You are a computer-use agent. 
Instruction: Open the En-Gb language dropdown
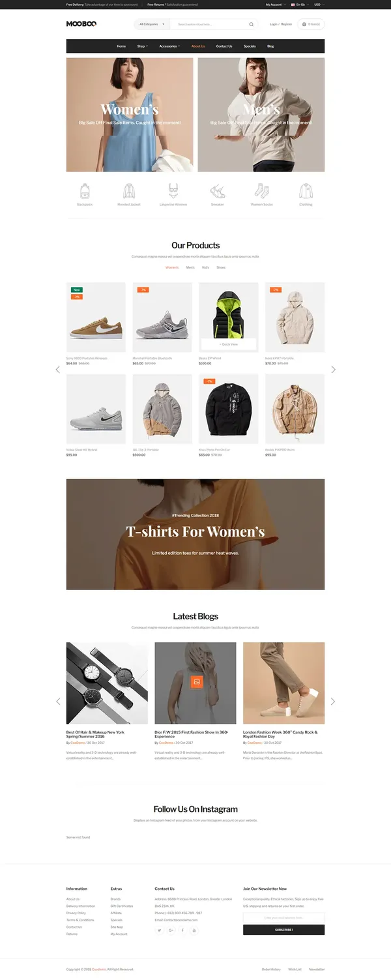point(300,5)
